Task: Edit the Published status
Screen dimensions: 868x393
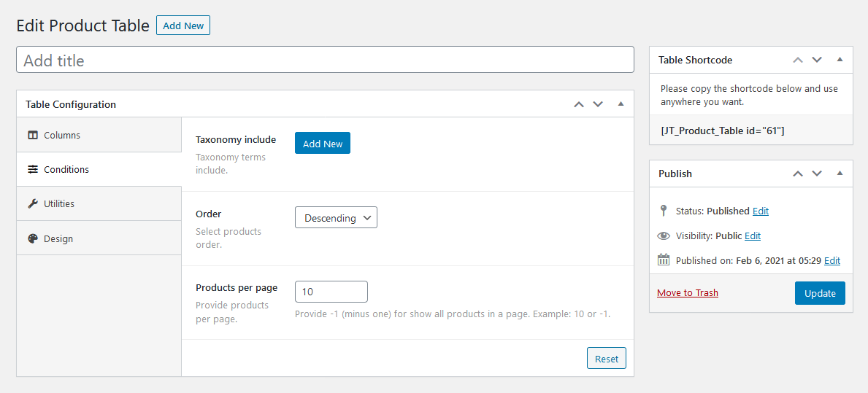Action: pos(761,211)
